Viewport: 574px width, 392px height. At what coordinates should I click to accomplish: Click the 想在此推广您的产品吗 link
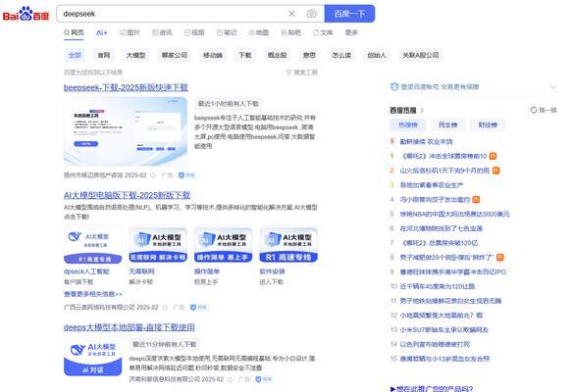point(432,388)
